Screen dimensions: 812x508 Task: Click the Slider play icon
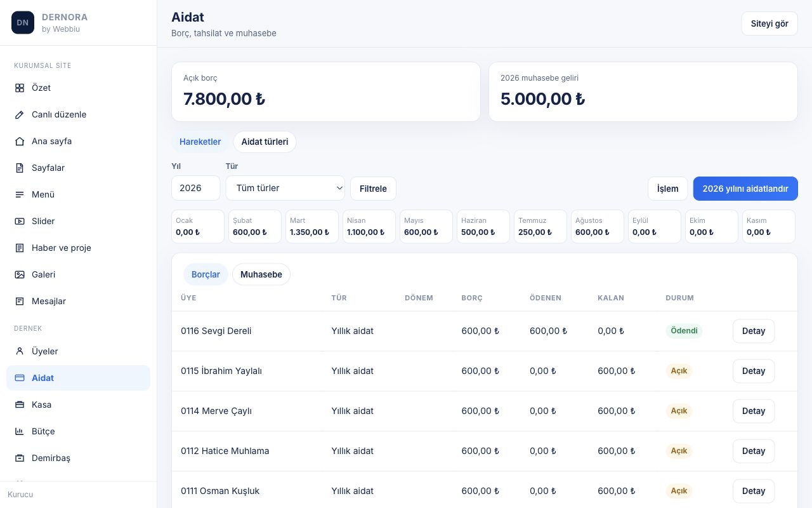coord(20,221)
